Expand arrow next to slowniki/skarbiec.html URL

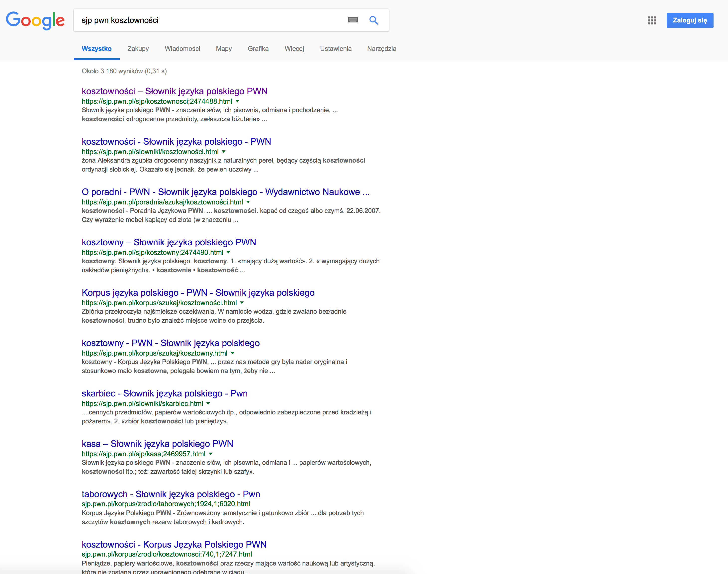[x=208, y=404]
